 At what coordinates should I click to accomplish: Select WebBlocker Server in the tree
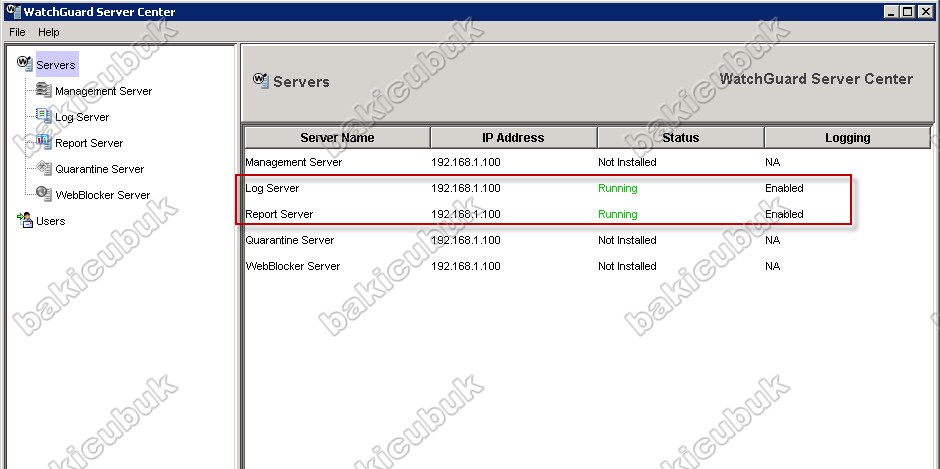(103, 195)
